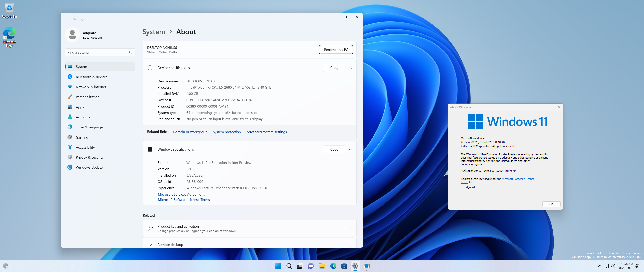
Task: Open Accounts settings
Action: tap(100, 117)
